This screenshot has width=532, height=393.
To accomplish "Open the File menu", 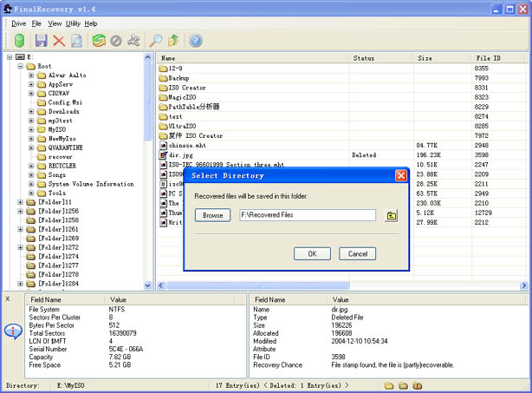I will pos(36,23).
